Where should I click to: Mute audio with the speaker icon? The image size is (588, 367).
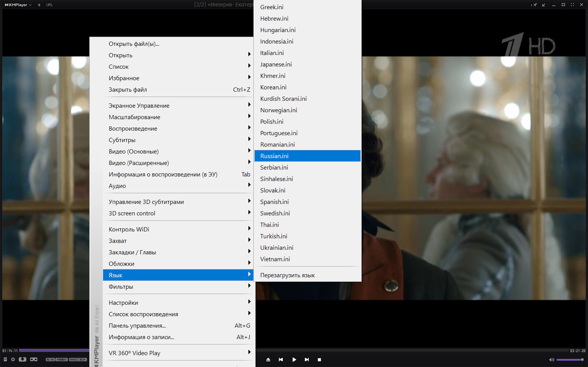click(551, 360)
